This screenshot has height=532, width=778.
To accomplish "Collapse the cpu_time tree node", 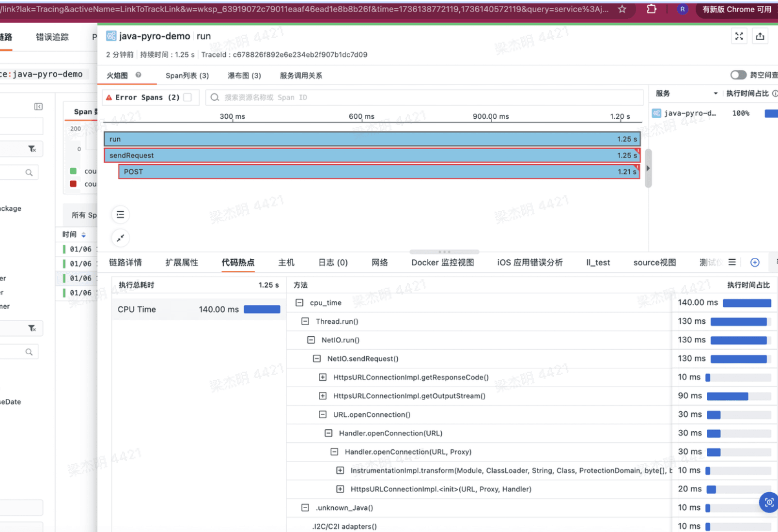I will 299,303.
